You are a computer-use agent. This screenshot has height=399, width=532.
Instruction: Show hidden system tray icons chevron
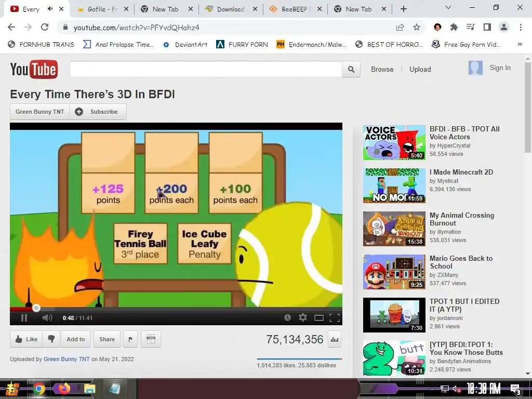(x=432, y=389)
